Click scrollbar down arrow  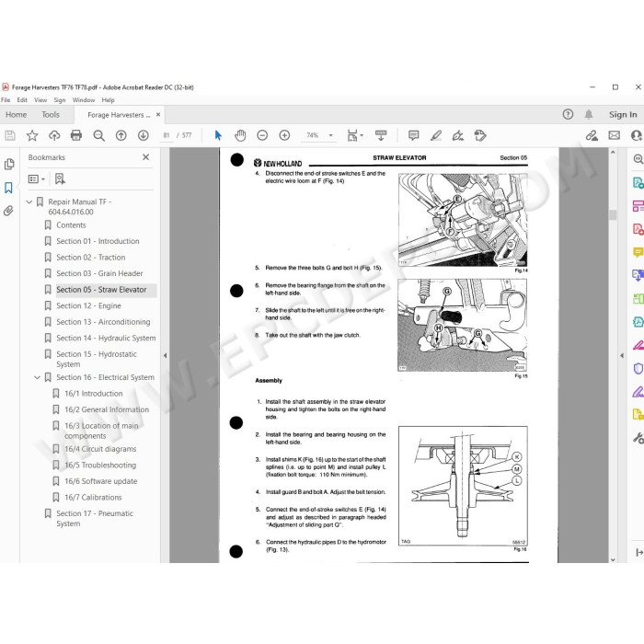(613, 559)
